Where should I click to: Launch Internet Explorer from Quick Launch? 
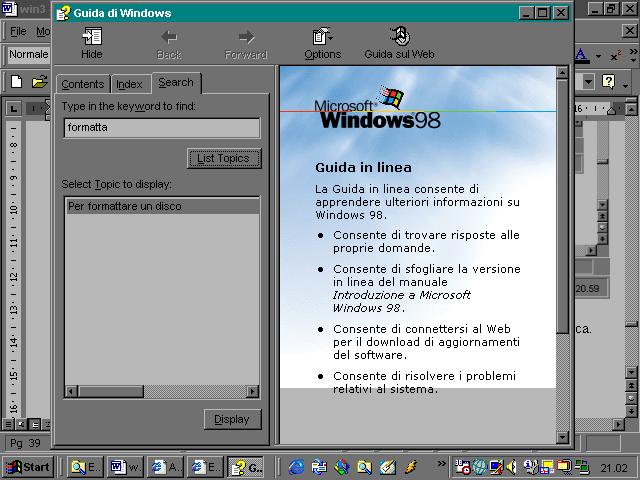click(296, 467)
